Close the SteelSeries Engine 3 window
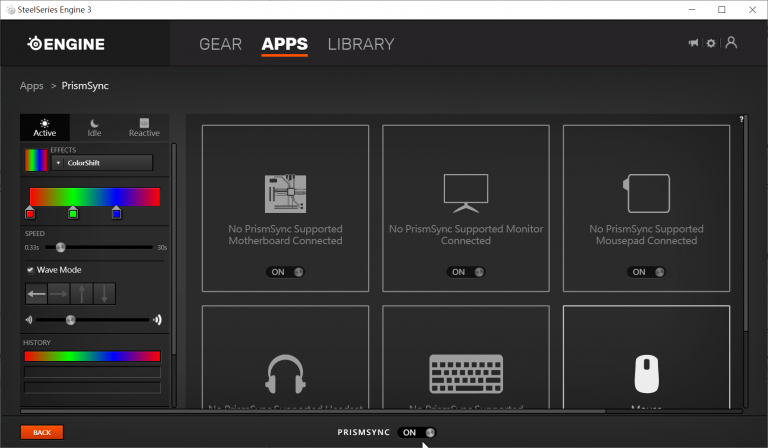 752,9
